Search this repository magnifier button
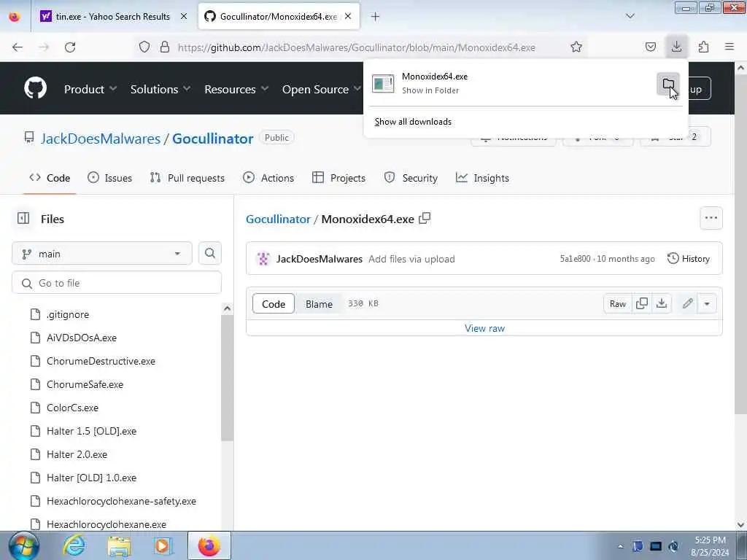Viewport: 747px width, 560px height. tap(209, 253)
